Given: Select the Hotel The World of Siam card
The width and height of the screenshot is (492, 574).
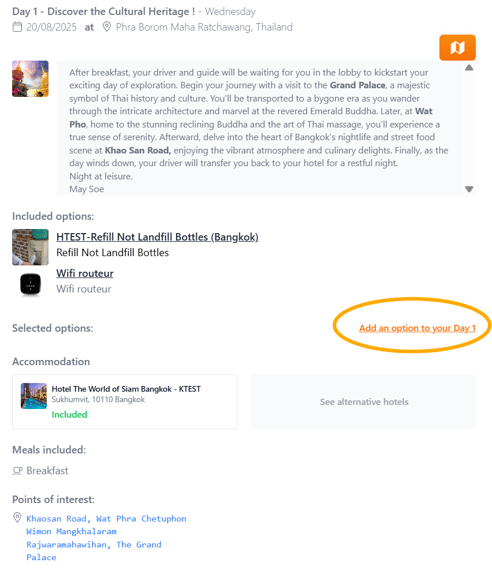Looking at the screenshot, I should click(x=125, y=402).
